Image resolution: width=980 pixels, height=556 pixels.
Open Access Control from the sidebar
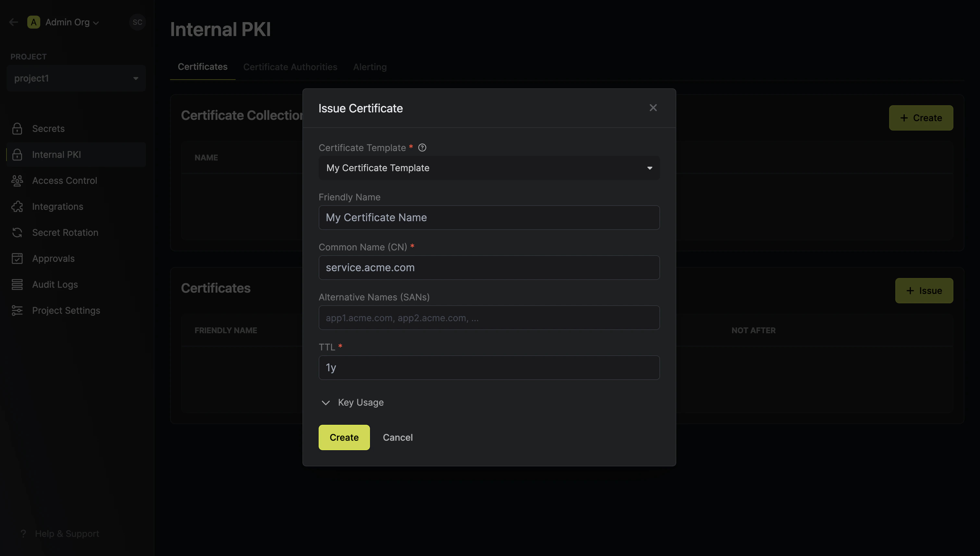(x=76, y=181)
